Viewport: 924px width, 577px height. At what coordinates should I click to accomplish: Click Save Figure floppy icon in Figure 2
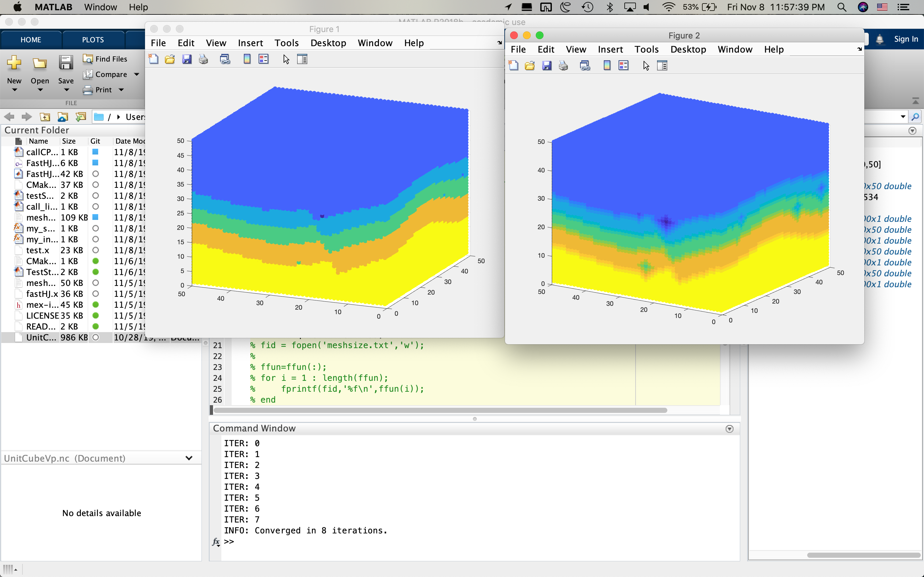547,66
